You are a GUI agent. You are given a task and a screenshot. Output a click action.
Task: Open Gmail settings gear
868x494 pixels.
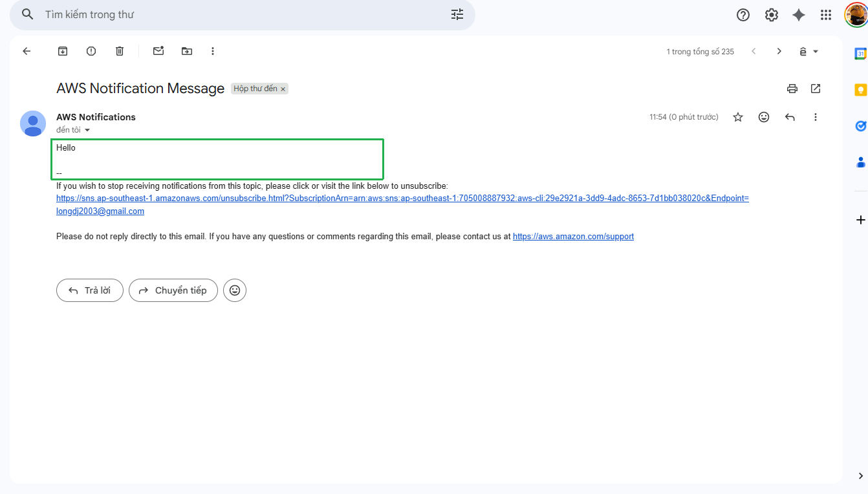point(772,15)
